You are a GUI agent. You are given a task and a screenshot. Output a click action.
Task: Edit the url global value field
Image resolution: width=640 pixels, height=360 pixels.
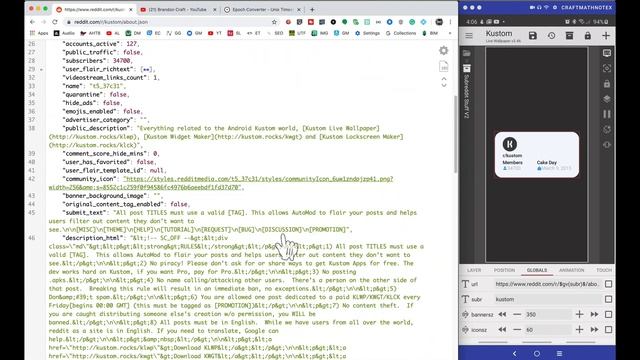coord(547,284)
